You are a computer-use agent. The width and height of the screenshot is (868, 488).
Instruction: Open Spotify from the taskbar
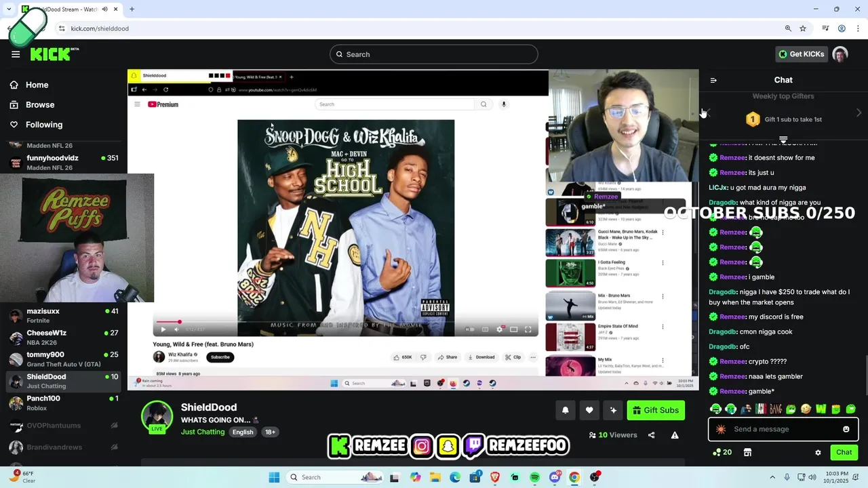coord(534,477)
